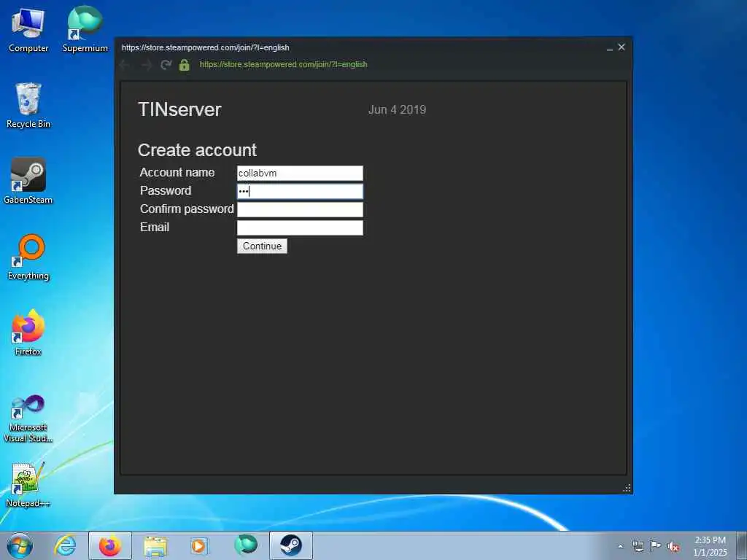Open the Action Center flag icon
Screen dimensions: 747x560
tap(656, 546)
